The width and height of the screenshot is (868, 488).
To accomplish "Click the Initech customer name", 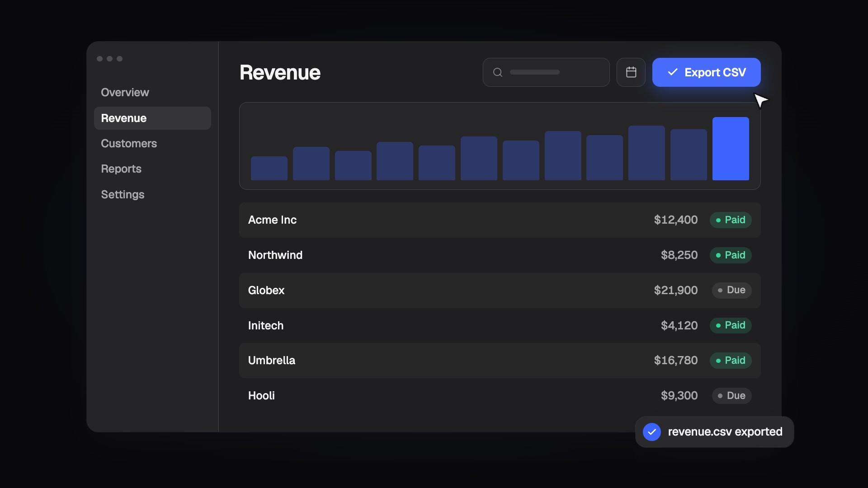I will (x=266, y=325).
